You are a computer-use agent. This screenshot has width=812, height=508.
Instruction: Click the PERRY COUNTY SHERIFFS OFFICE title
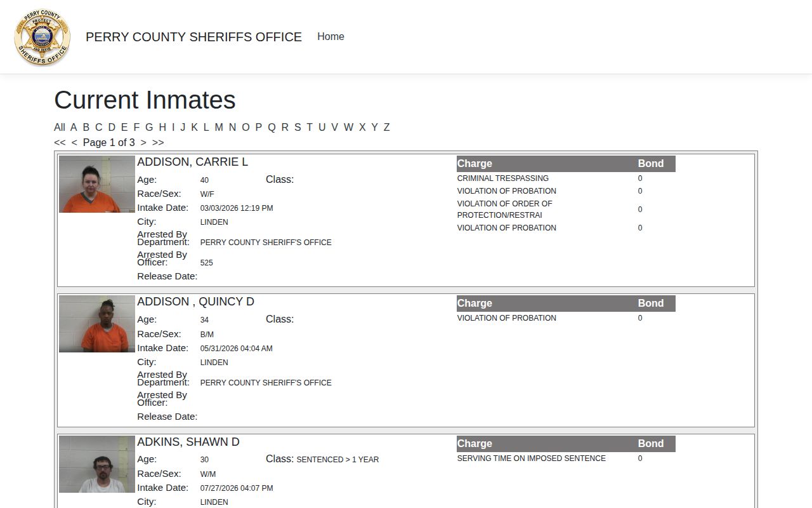193,37
